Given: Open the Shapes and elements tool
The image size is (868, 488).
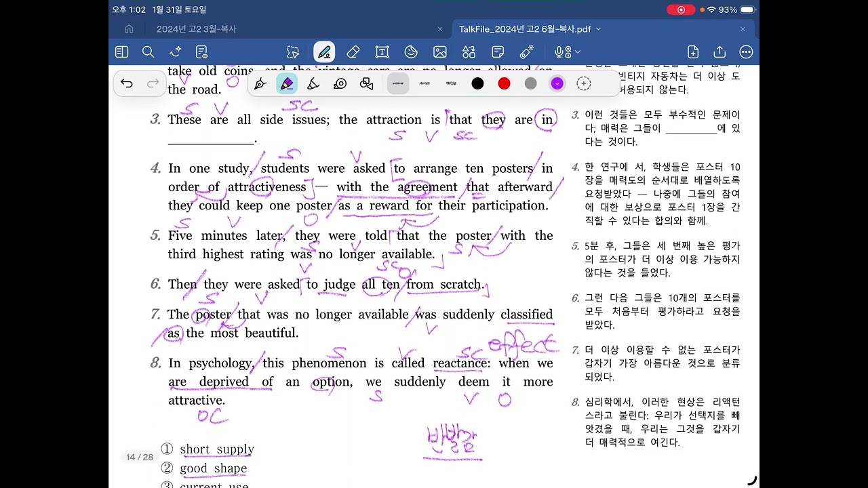Looking at the screenshot, I should 469,52.
